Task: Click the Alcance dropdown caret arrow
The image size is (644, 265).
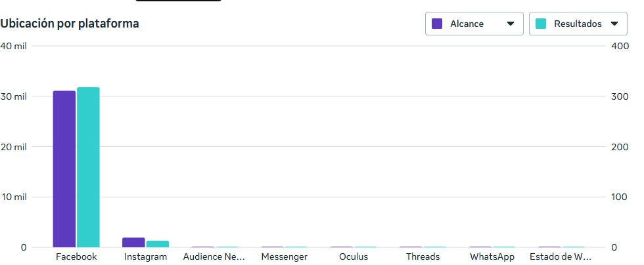Action: coord(511,24)
